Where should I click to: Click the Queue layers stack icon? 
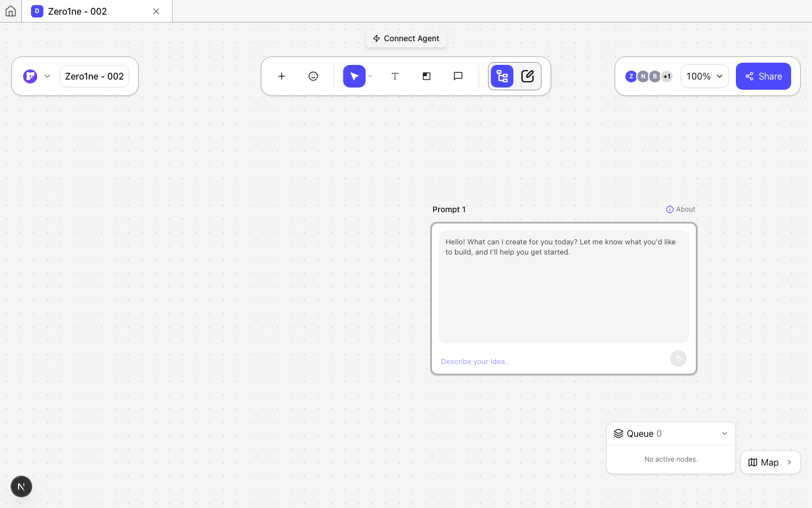coord(619,433)
